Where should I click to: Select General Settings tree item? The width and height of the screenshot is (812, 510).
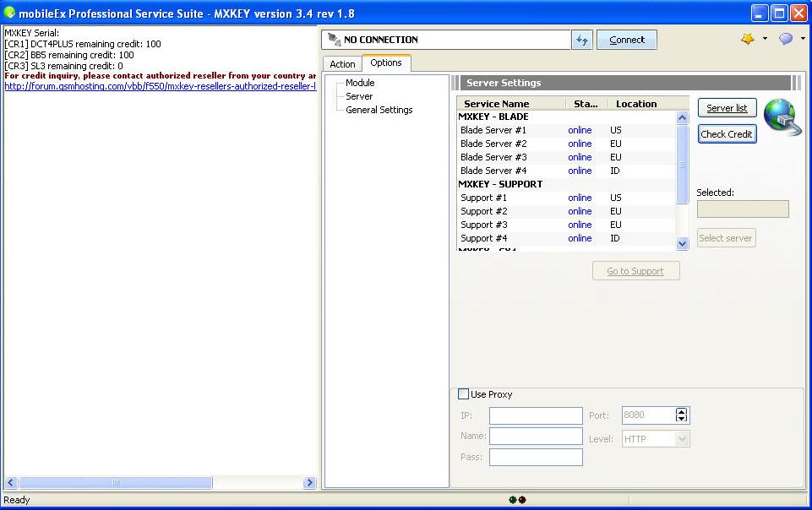coord(379,110)
